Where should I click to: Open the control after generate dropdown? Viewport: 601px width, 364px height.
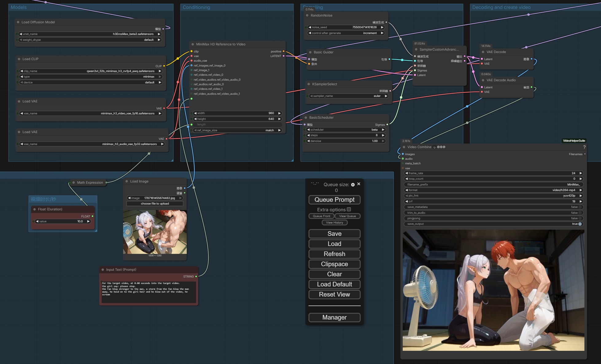[346, 33]
